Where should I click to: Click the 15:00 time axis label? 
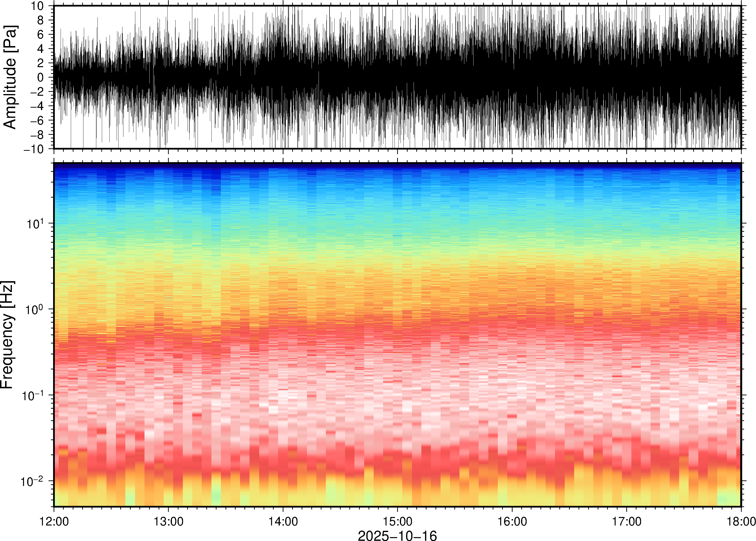397,521
